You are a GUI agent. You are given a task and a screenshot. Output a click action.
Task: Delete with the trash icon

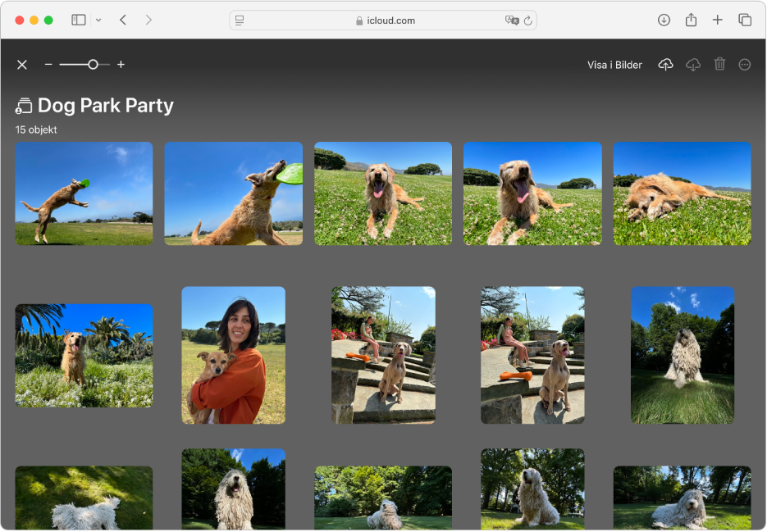[x=719, y=64]
